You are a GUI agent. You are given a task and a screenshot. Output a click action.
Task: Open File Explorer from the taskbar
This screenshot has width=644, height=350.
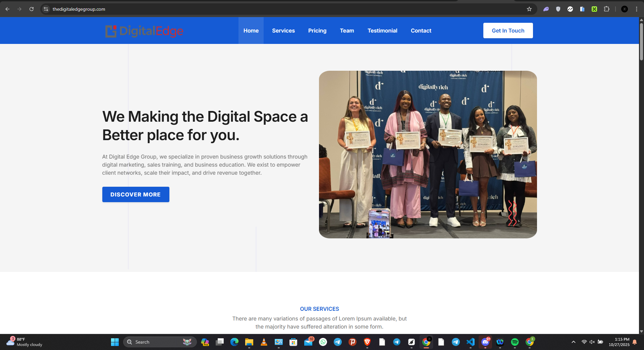249,342
